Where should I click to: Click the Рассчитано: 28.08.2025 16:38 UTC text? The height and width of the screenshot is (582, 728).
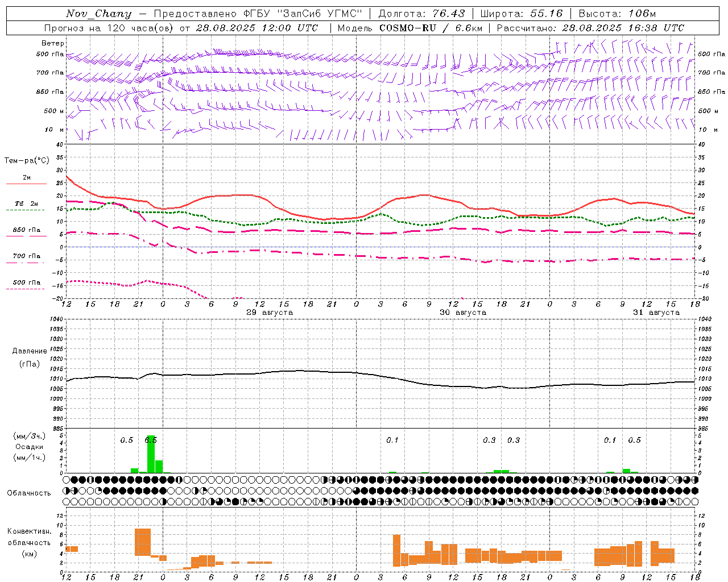tap(590, 28)
